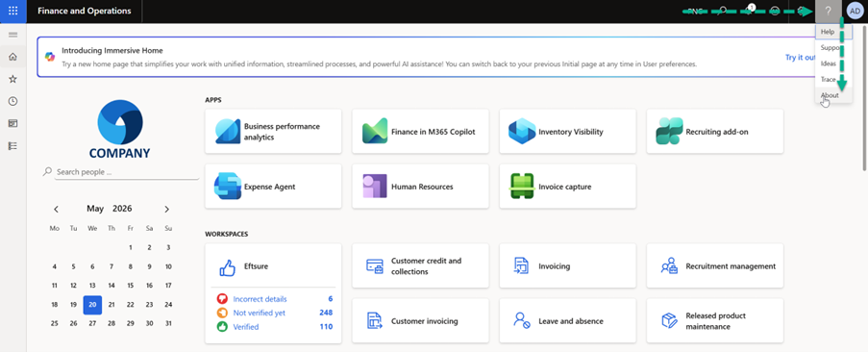Select May 25 in the calendar
Screen dimensions: 868x352
tap(54, 323)
